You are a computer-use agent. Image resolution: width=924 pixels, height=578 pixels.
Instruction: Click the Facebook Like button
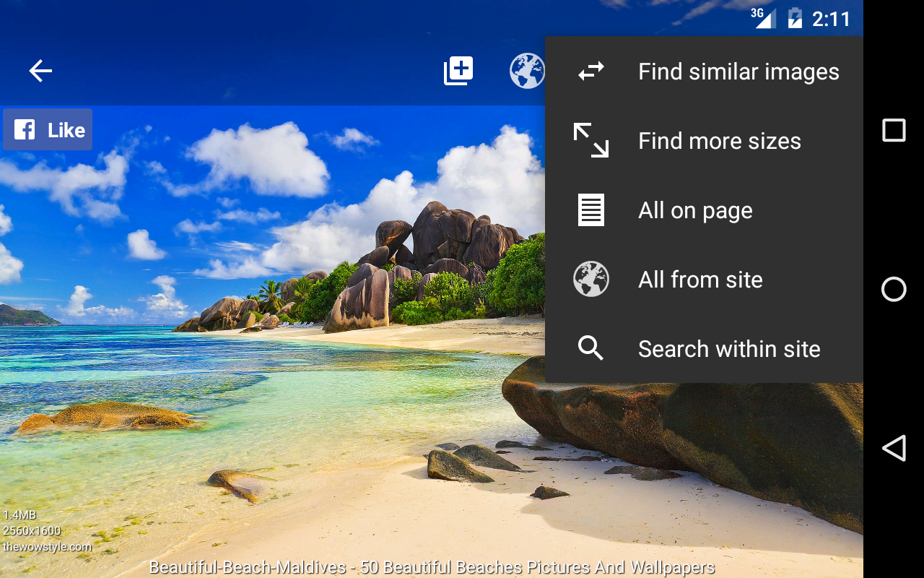pyautogui.click(x=48, y=129)
